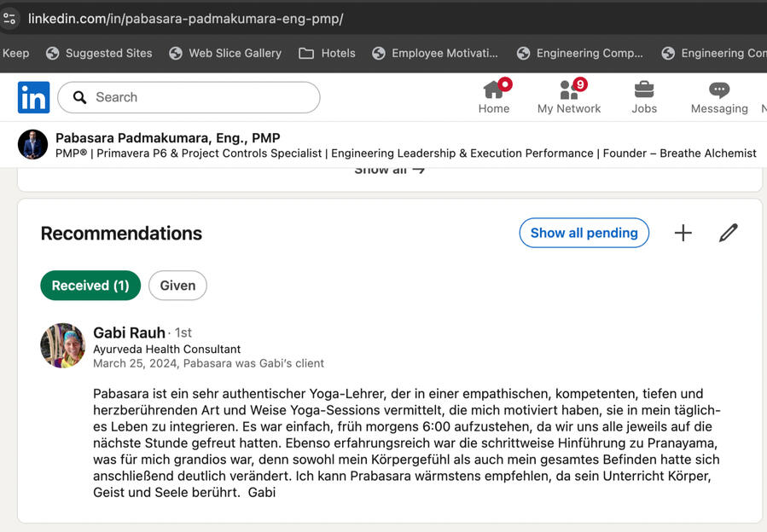The width and height of the screenshot is (767, 532).
Task: Open the Jobs briefcase icon
Action: click(644, 90)
